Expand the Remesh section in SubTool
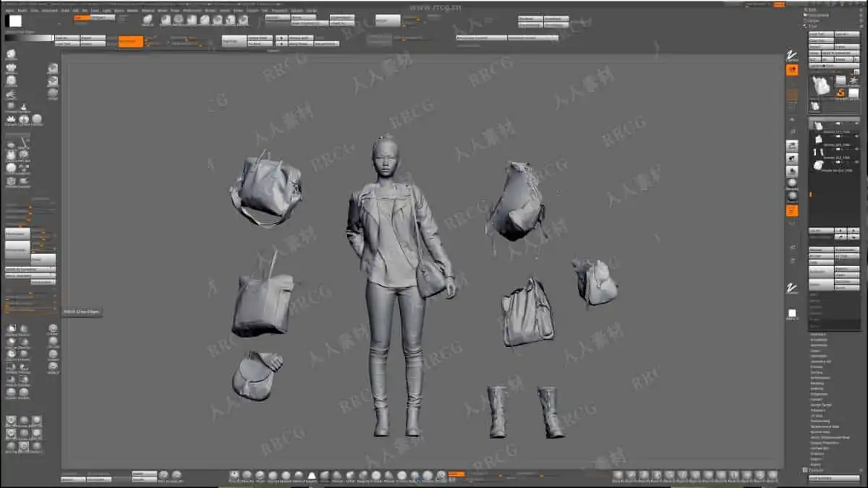 click(x=815, y=313)
